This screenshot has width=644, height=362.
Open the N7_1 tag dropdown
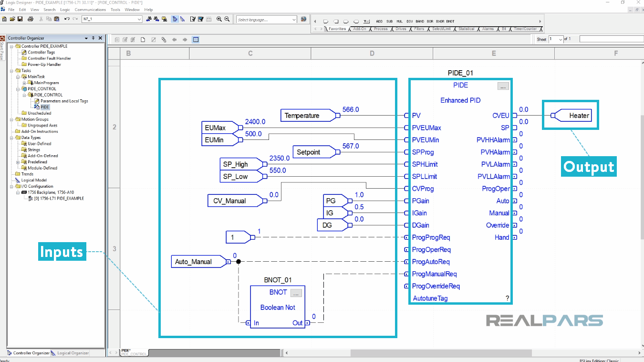[140, 19]
